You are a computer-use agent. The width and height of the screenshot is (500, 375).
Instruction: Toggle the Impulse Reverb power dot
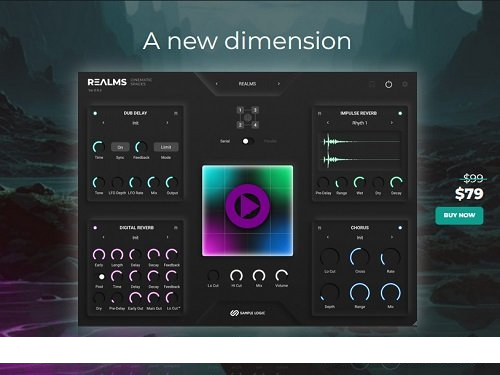point(400,113)
